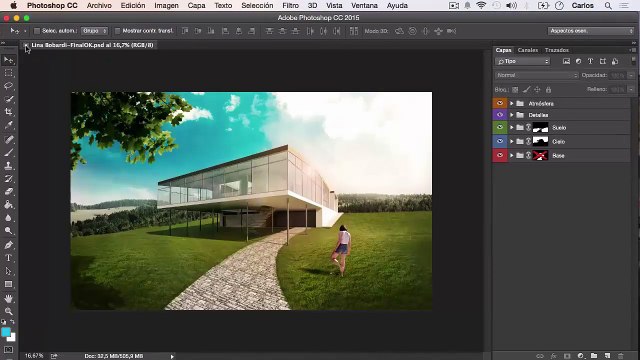The width and height of the screenshot is (640, 360).
Task: Expand the Base group
Action: click(x=511, y=156)
